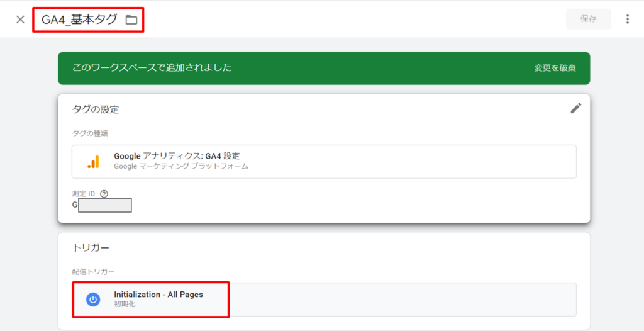Click the トリガー section heading
Screen dimensions: 644x331
click(x=91, y=247)
